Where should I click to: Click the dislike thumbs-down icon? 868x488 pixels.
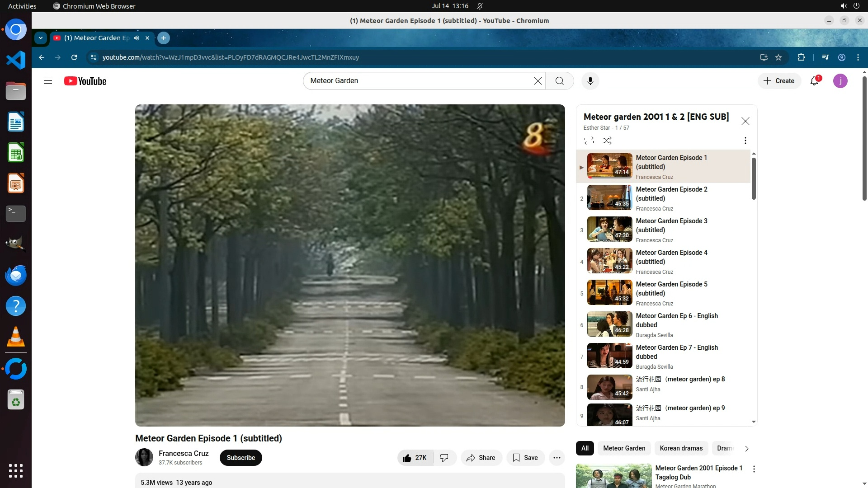pyautogui.click(x=444, y=458)
